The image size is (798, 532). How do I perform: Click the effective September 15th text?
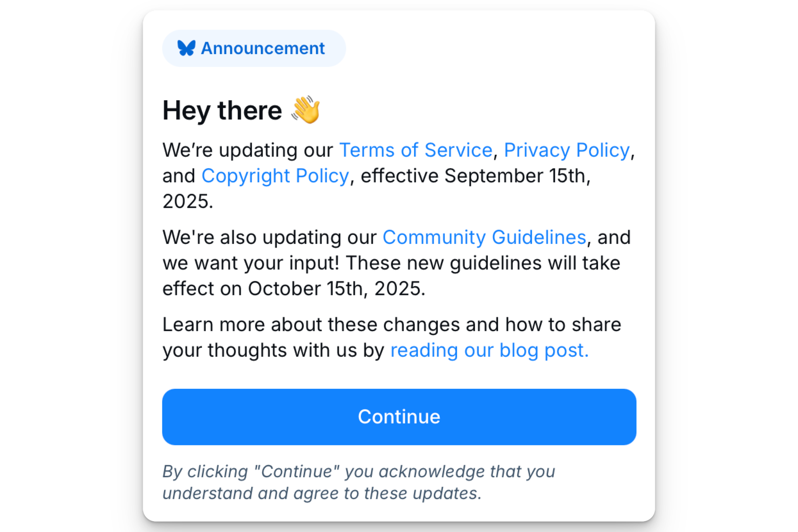[476, 176]
